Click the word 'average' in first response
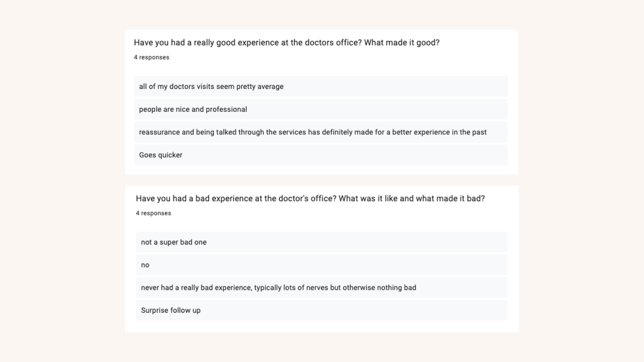Screen dimensions: 644x362 pyautogui.click(x=270, y=86)
